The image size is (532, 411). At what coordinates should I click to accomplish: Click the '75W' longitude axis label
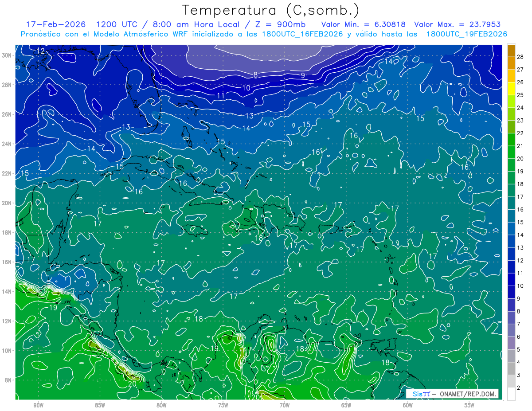(223, 405)
